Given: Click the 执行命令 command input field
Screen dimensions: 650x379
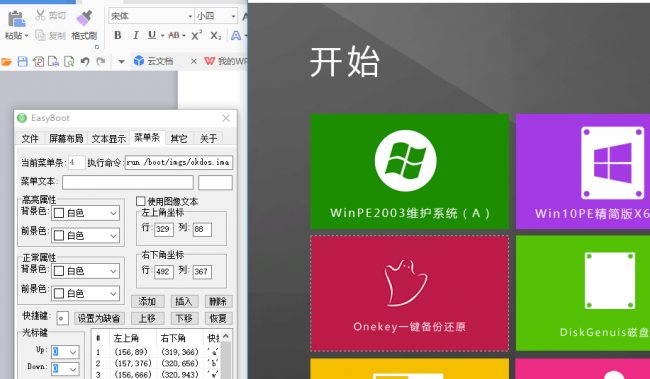Looking at the screenshot, I should click(179, 162).
